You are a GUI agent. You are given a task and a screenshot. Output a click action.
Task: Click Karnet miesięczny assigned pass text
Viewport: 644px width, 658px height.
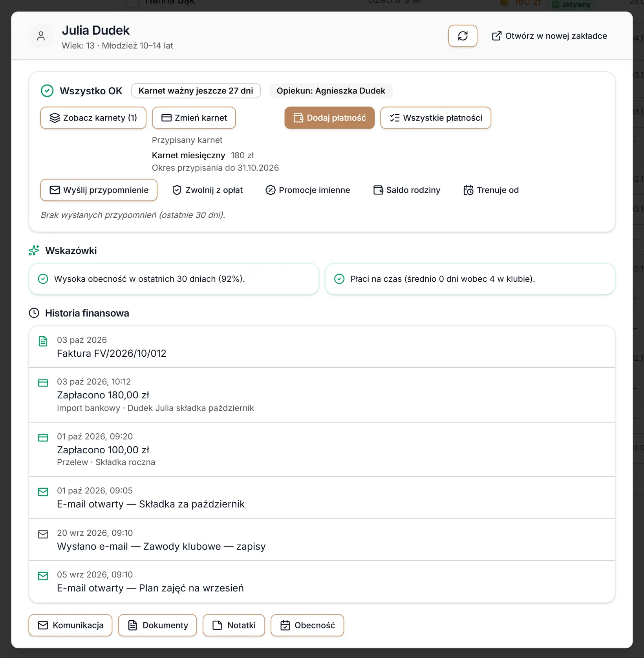(188, 156)
